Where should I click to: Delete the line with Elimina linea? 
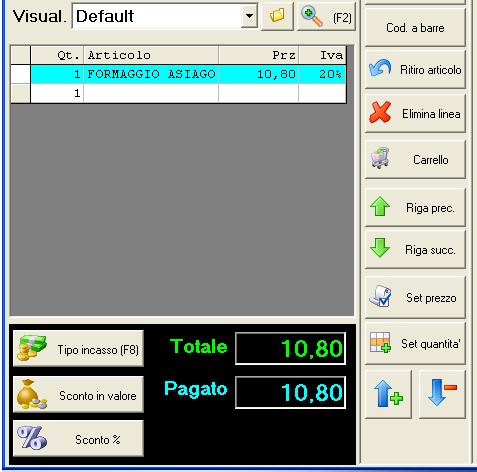[x=415, y=113]
